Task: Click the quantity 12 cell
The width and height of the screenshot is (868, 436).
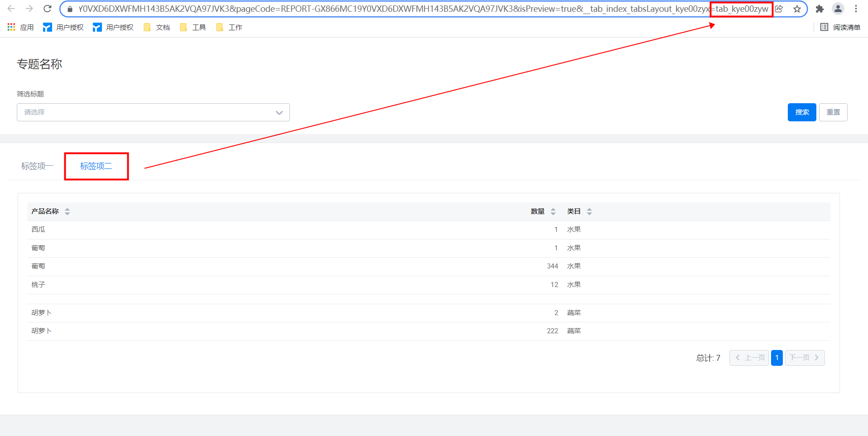Action: pyautogui.click(x=555, y=285)
